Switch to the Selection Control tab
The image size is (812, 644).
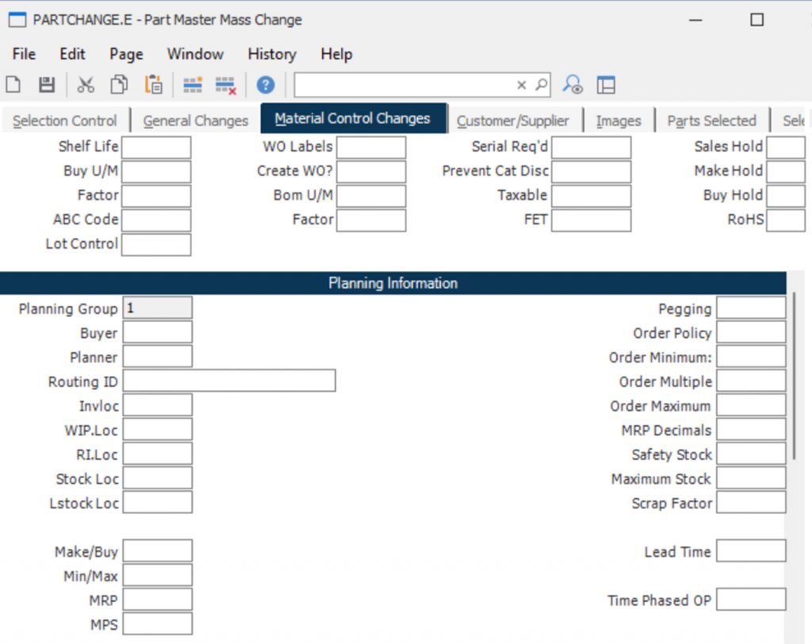coord(65,121)
